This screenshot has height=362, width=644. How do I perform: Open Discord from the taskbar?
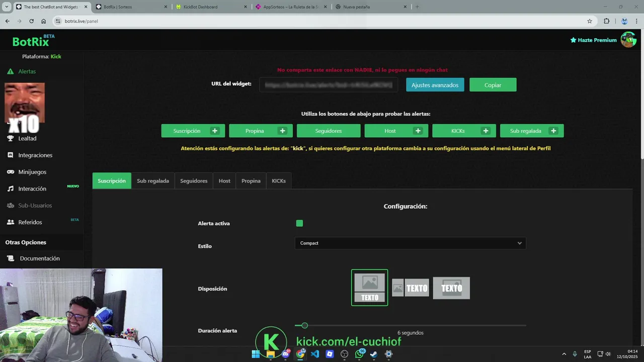[286, 354]
